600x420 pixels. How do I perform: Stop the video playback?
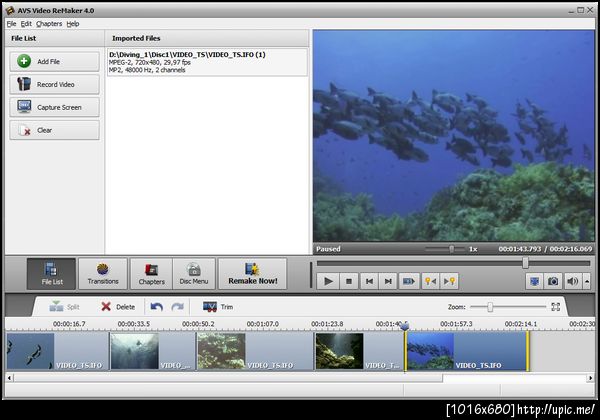click(x=349, y=281)
